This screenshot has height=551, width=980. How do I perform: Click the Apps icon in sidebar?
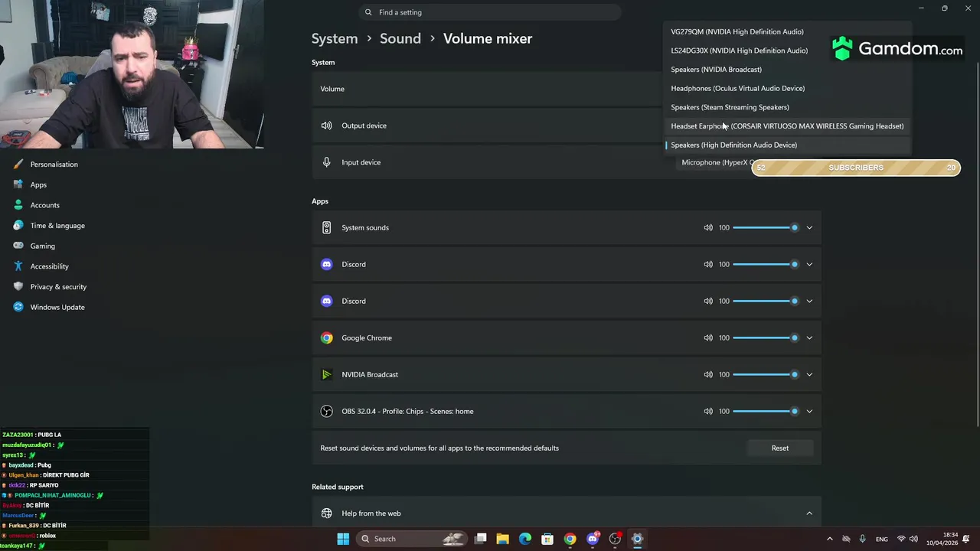(x=18, y=184)
